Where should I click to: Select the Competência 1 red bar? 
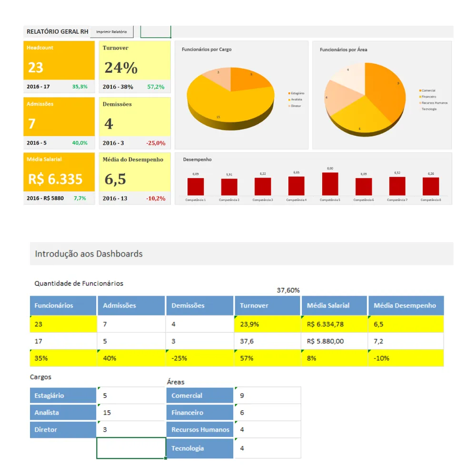(x=196, y=187)
